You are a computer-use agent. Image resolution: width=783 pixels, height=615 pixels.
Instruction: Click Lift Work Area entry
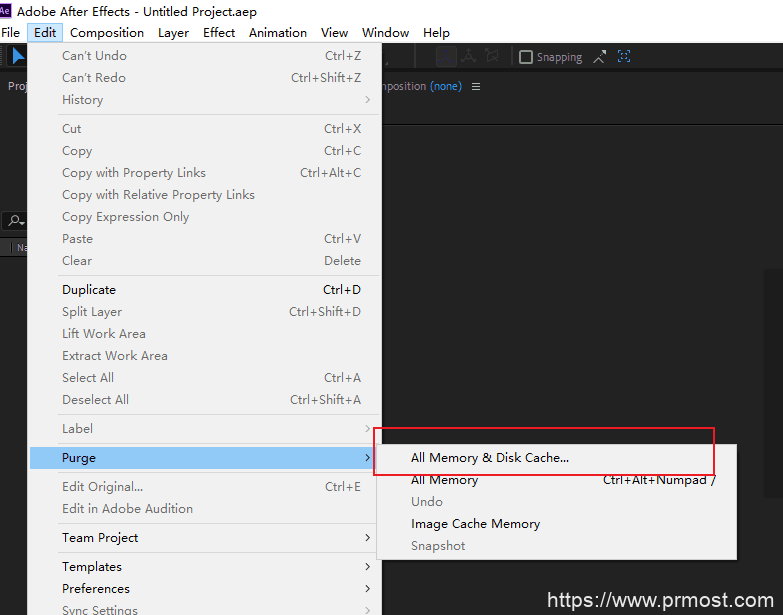[204, 333]
